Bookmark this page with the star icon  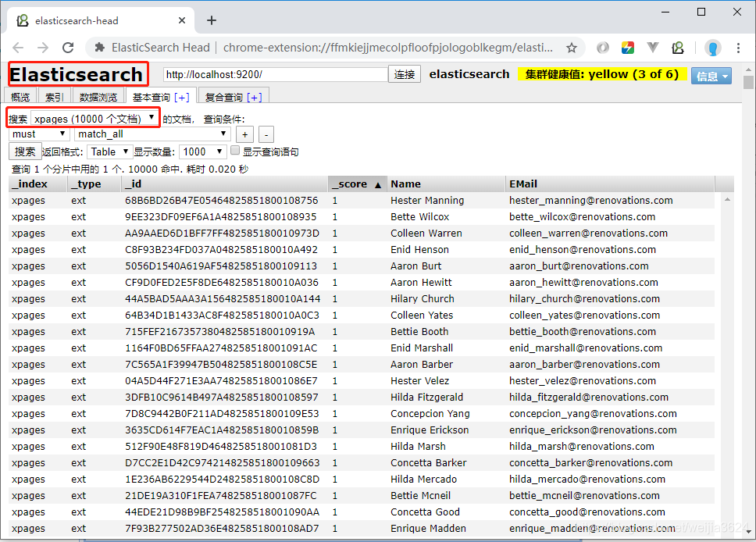click(x=572, y=48)
